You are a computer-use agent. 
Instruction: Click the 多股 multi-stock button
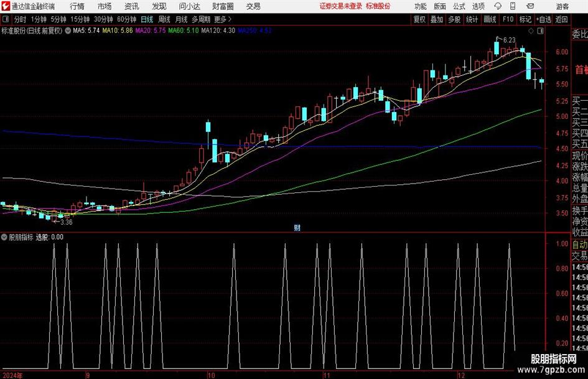click(454, 19)
